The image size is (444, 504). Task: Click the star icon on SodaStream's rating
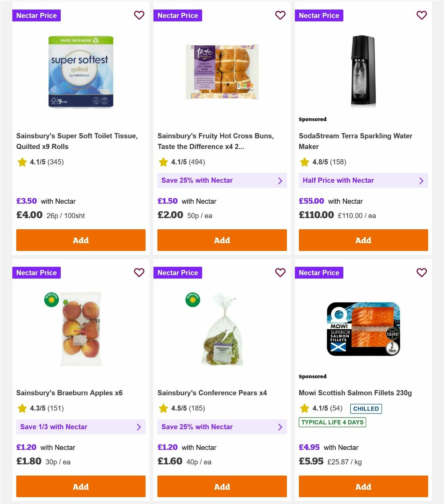pos(305,162)
